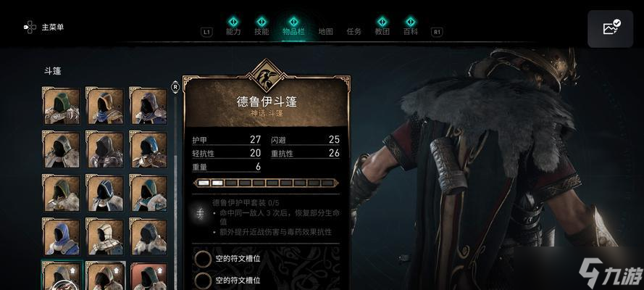644x290 pixels.
Task: Select the second empty rune slot circle
Action: (x=203, y=281)
